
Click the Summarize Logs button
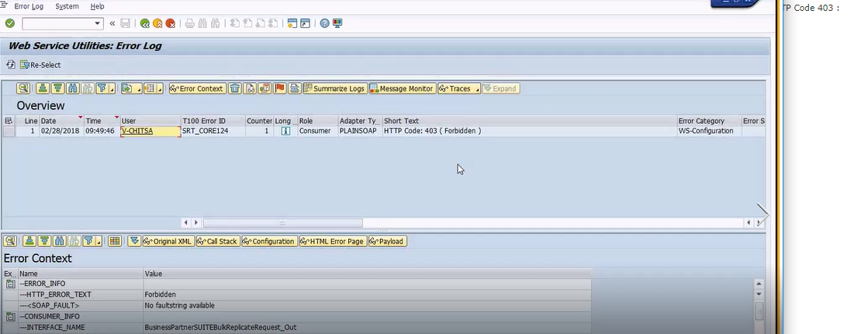coord(334,88)
